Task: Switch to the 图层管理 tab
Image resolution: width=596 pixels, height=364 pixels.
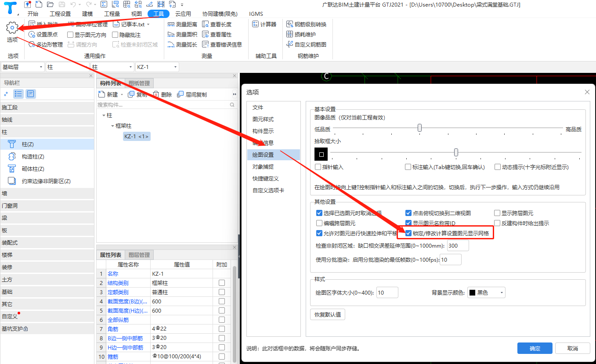Action: pos(139,255)
